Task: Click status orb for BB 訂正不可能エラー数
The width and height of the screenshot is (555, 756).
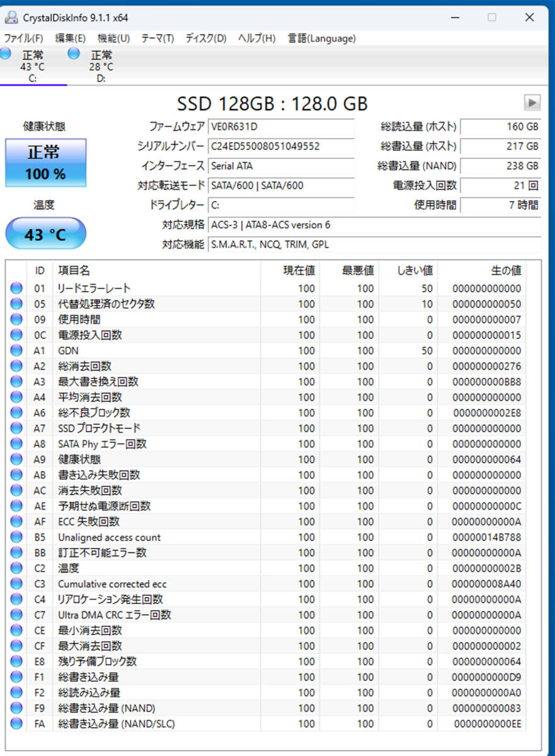Action: 16,553
